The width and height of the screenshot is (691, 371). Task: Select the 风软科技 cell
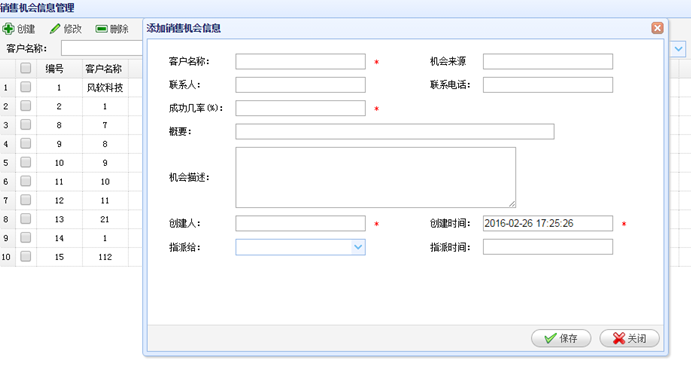(105, 88)
